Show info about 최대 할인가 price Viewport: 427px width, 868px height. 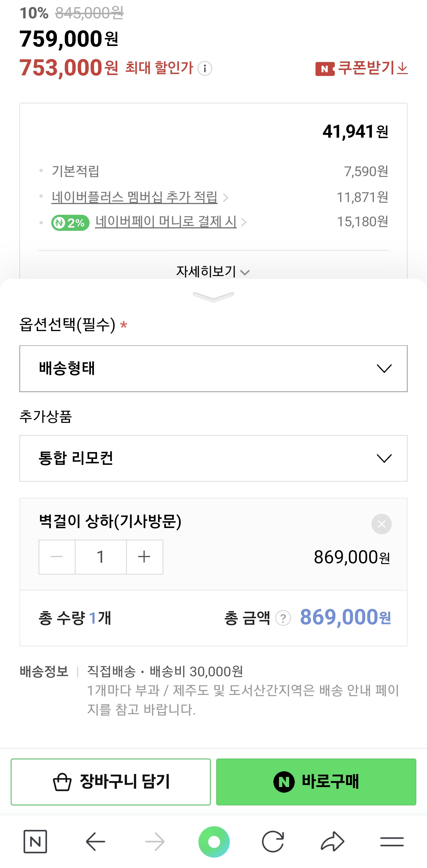pyautogui.click(x=205, y=69)
